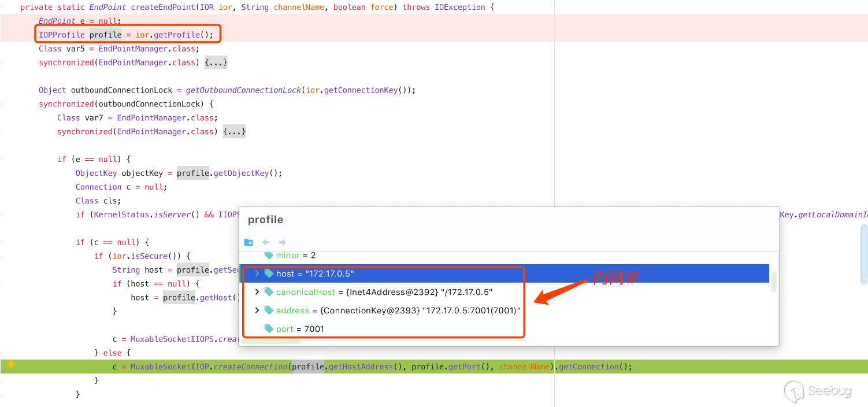
Task: Click the tag icon beside canonicalHost field
Action: 269,292
